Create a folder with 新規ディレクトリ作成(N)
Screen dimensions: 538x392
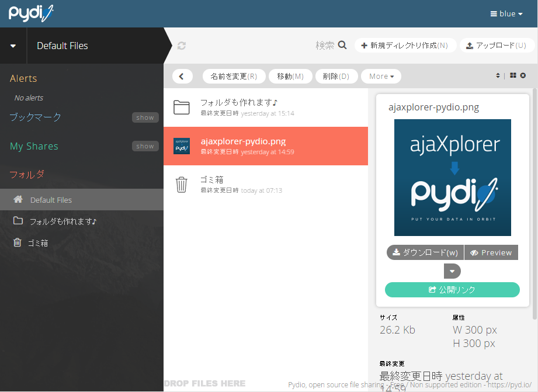[x=405, y=44]
